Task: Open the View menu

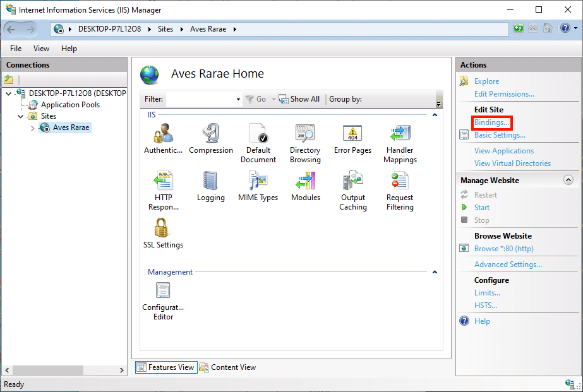Action: [41, 49]
